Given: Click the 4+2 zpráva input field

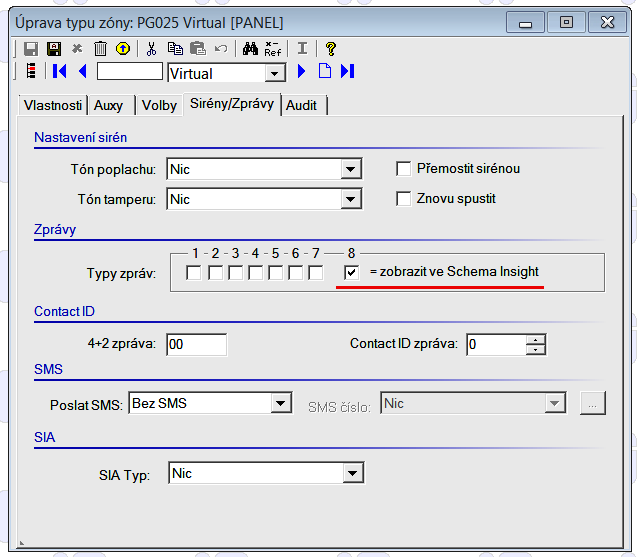Looking at the screenshot, I should tap(196, 344).
